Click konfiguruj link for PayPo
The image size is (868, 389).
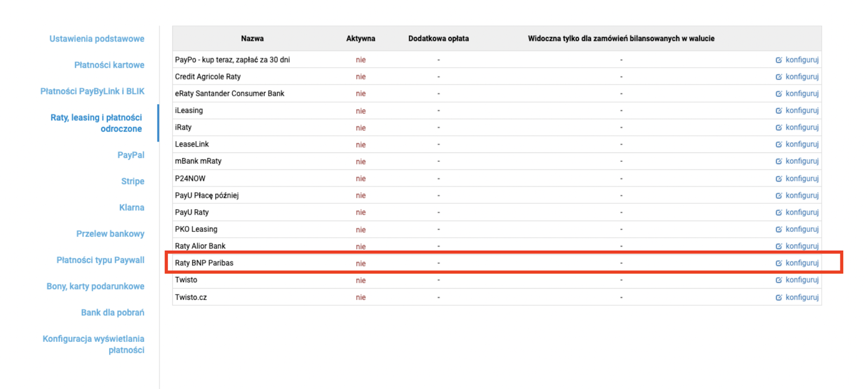[x=802, y=60]
